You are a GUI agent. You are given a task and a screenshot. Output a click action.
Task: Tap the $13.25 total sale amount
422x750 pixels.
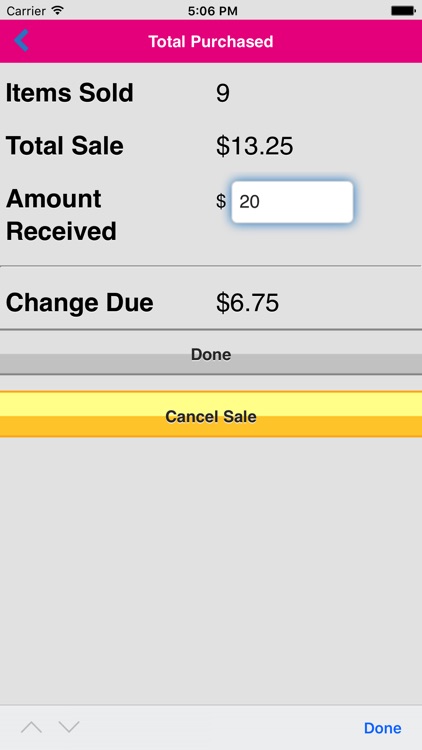pyautogui.click(x=255, y=146)
